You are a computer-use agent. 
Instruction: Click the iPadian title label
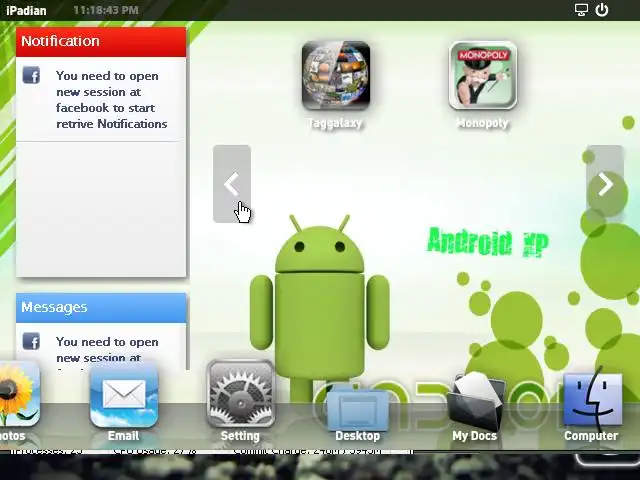point(26,10)
